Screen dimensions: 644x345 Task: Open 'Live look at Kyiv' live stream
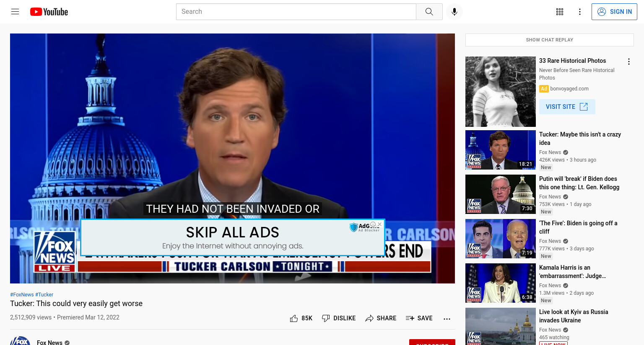[x=574, y=316]
